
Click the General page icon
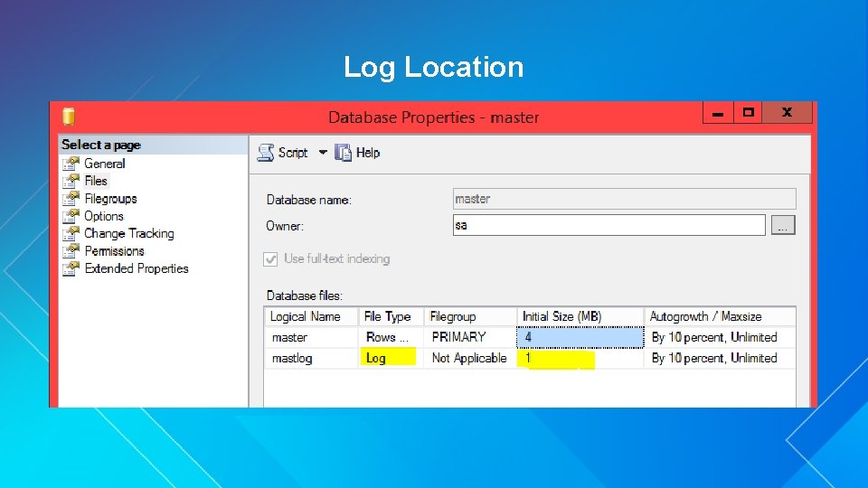click(x=71, y=164)
